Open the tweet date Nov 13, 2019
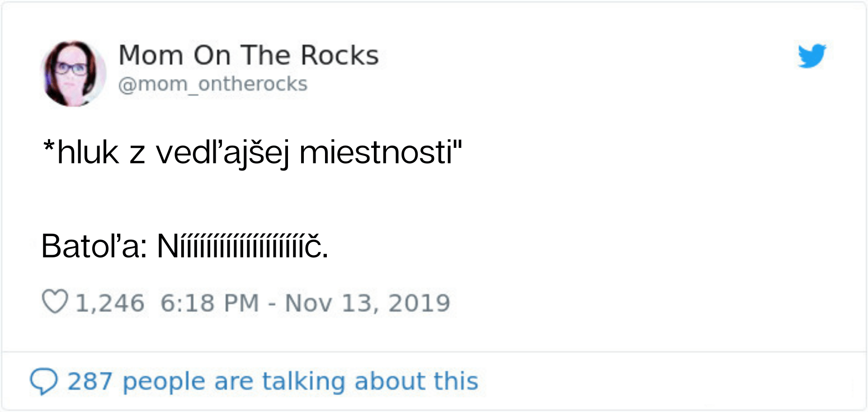868x412 pixels. [368, 303]
